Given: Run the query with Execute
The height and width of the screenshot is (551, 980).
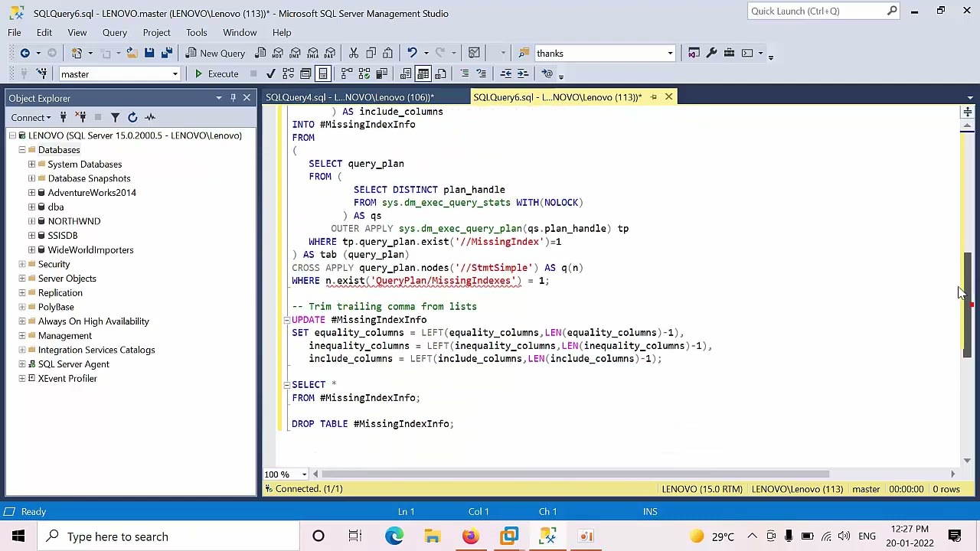Looking at the screenshot, I should 216,73.
